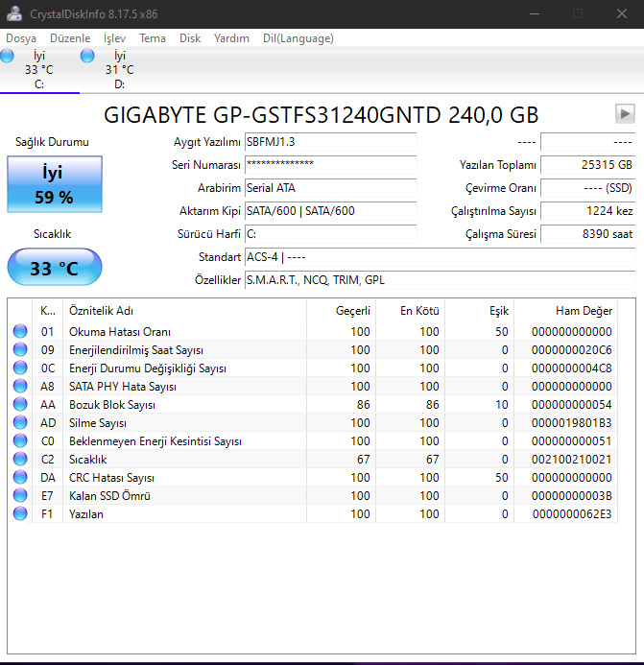644x665 pixels.
Task: Go to next disk arrow button
Action: click(625, 113)
